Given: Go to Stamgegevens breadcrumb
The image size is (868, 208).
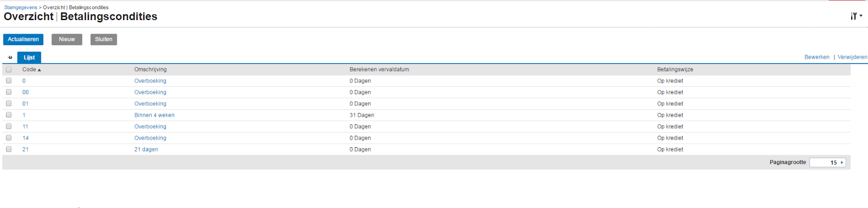Looking at the screenshot, I should click(21, 8).
